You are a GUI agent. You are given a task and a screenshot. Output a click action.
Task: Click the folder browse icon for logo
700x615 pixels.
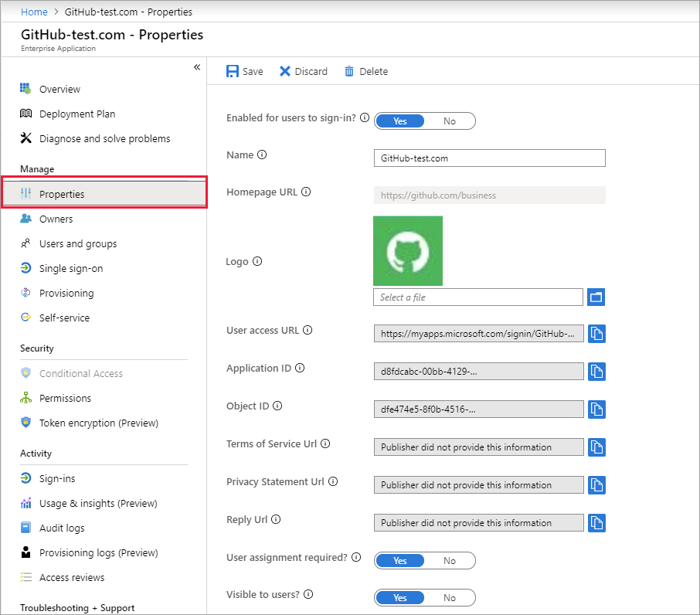pos(596,297)
